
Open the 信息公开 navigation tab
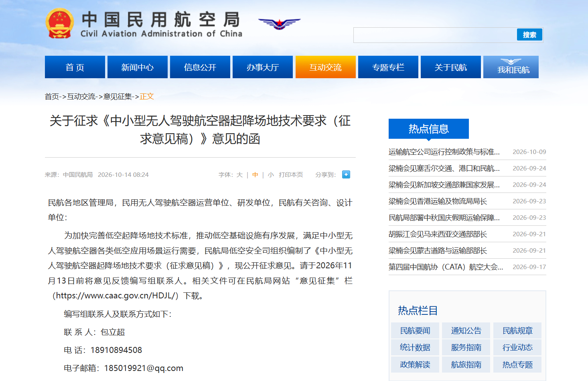tap(200, 67)
